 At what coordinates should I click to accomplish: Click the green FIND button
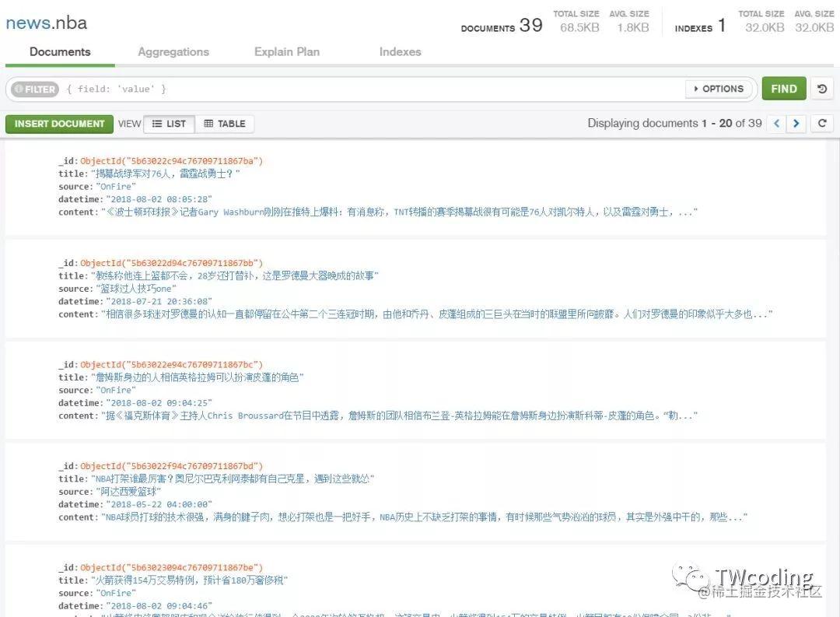click(784, 89)
